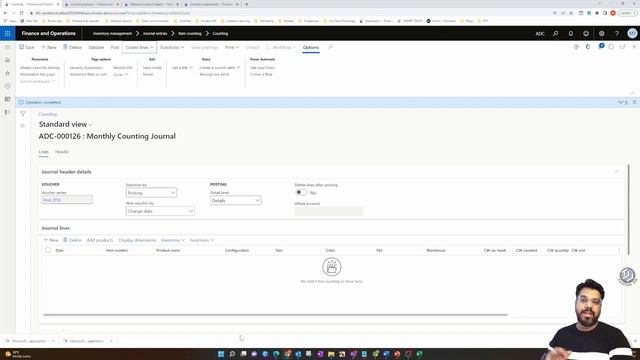Toggle Delete lines after posting switch
The height and width of the screenshot is (360, 640).
[301, 192]
